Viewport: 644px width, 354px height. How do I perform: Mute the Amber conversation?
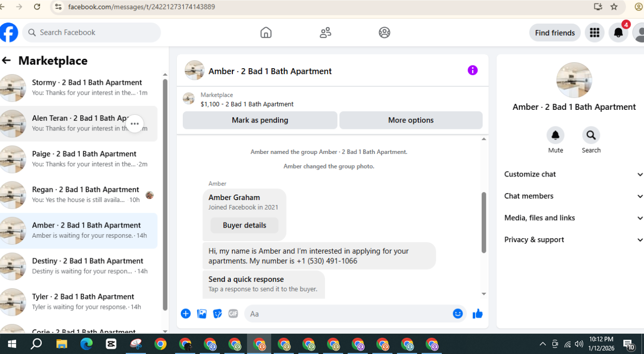coord(555,135)
